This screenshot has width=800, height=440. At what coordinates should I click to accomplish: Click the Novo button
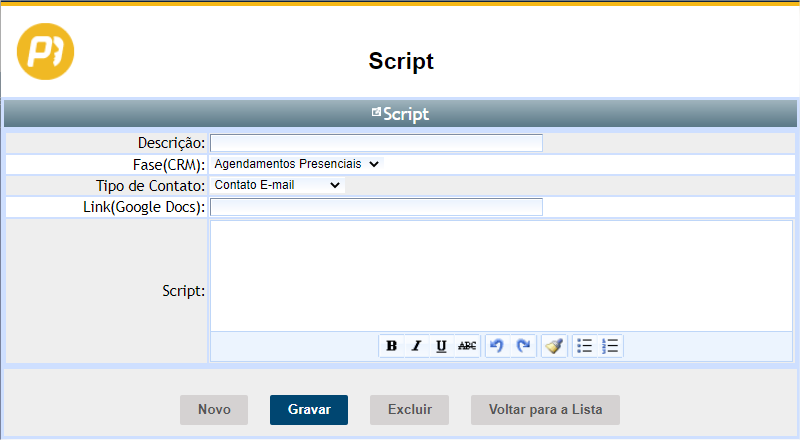point(214,410)
